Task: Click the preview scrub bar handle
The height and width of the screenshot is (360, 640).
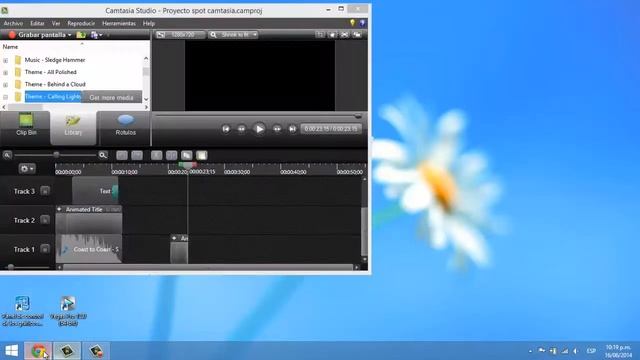Action: 358,116
